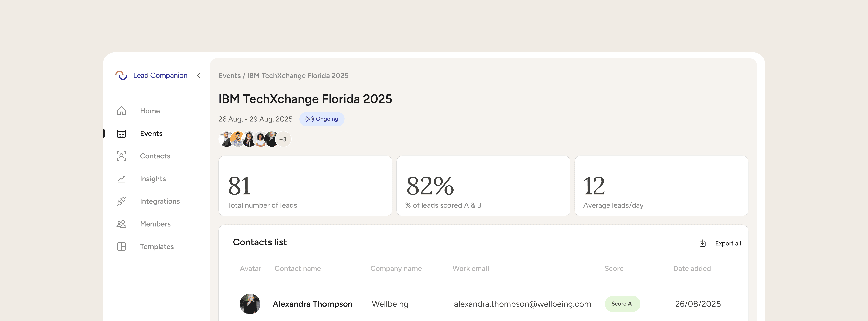This screenshot has height=321, width=868.
Task: Expand the +3 more members badge
Action: (283, 139)
